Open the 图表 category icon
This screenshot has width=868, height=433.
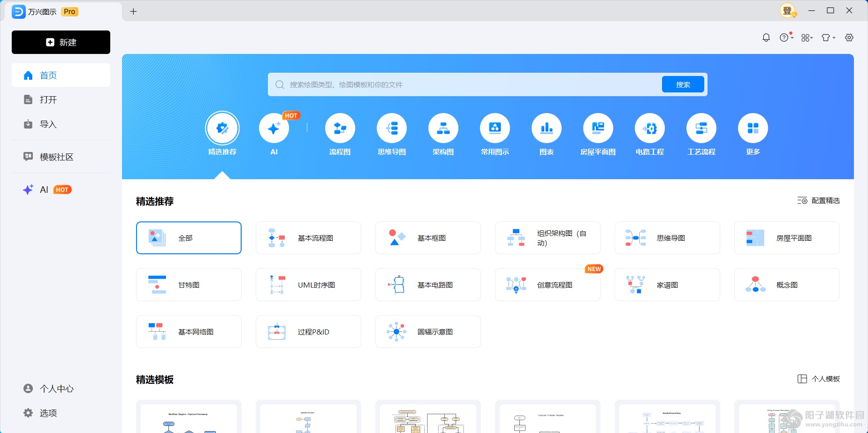(546, 128)
